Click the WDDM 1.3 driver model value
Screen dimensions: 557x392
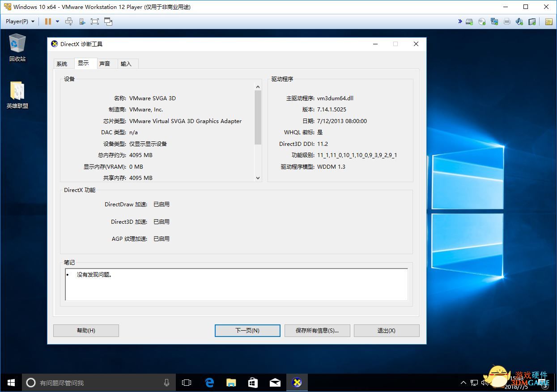331,166
